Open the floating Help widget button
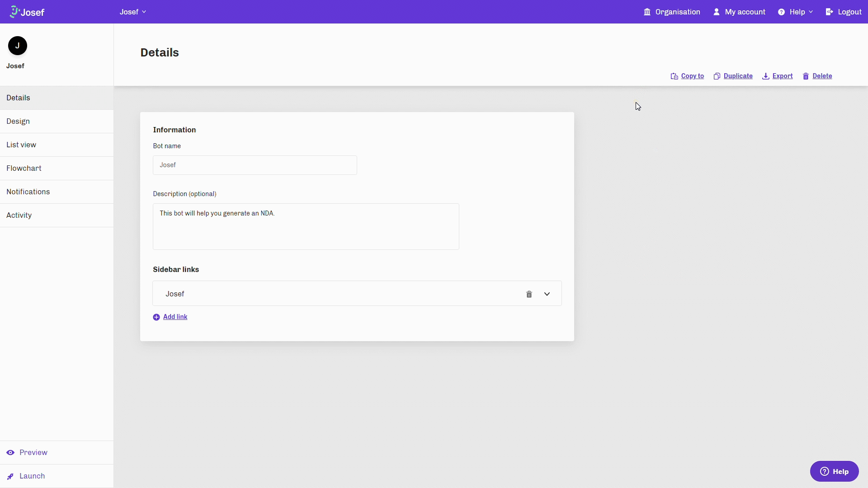 coord(835,471)
